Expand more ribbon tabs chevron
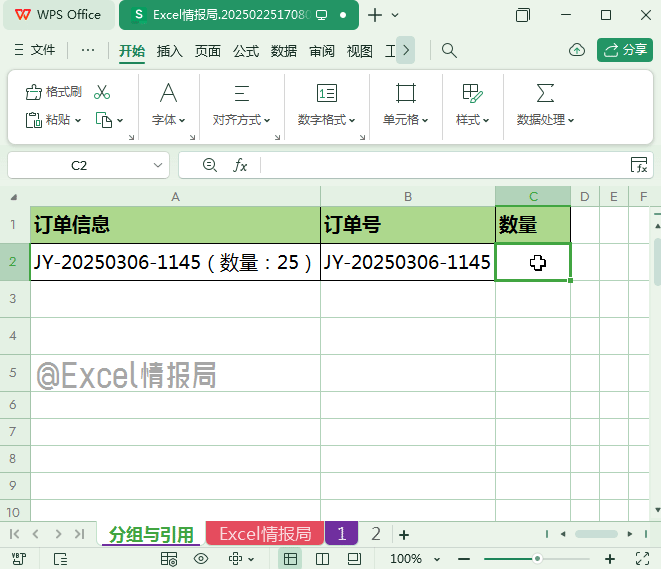This screenshot has width=661, height=569. click(x=406, y=51)
